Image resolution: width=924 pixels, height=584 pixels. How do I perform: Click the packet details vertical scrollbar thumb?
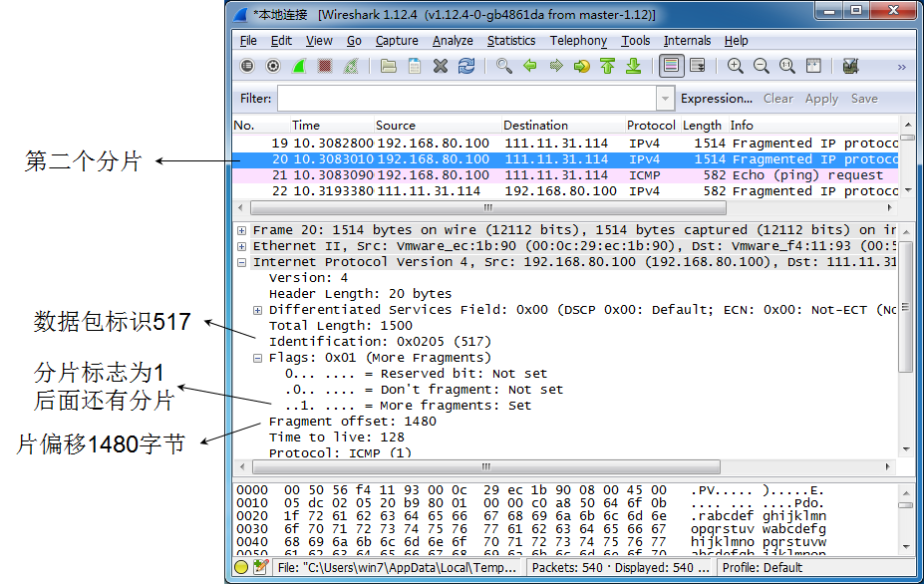pos(905,305)
